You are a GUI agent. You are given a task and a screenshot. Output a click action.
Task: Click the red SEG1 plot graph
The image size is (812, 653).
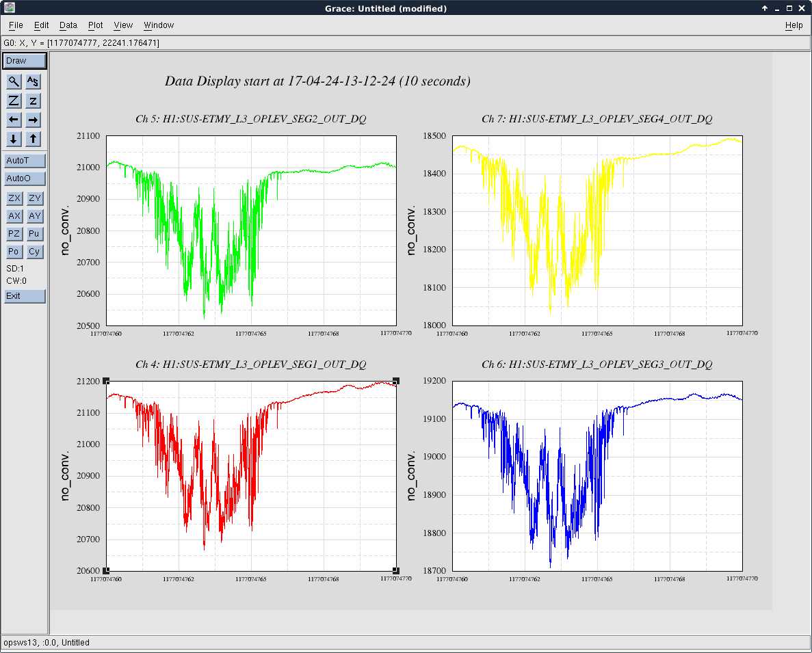click(x=251, y=476)
